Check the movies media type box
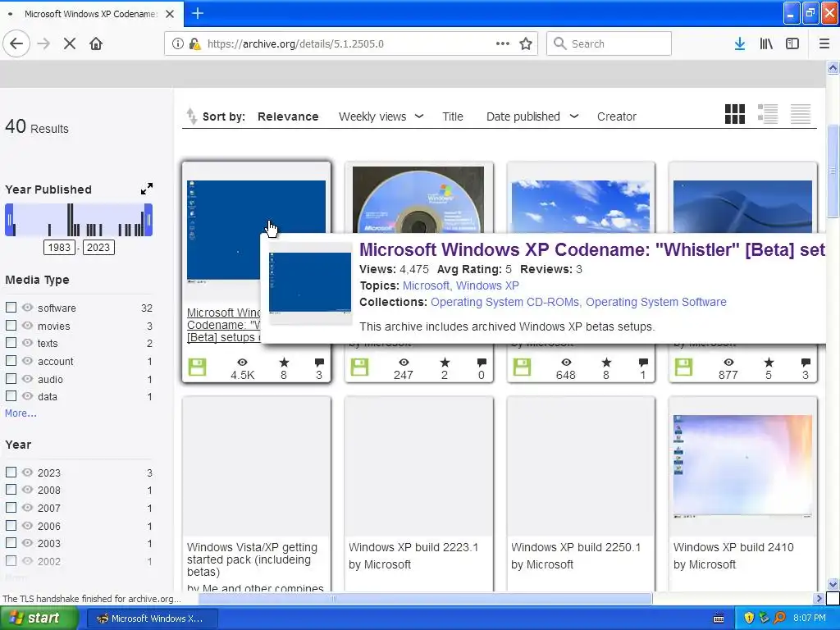Screen dimensions: 840x630 [11, 325]
